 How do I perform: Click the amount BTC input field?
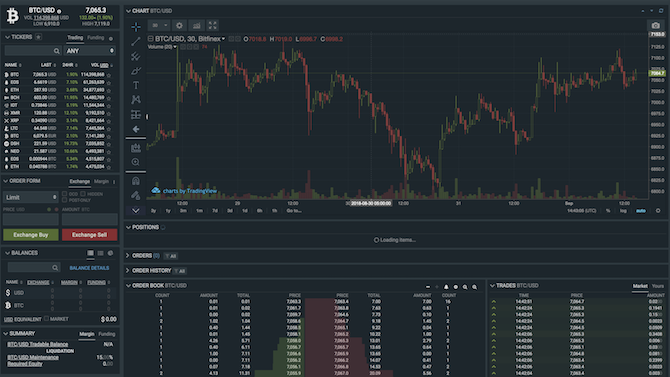89,219
